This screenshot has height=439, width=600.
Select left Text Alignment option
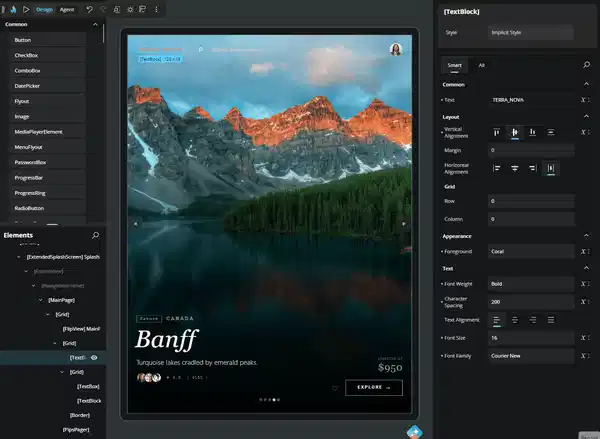coord(496,320)
